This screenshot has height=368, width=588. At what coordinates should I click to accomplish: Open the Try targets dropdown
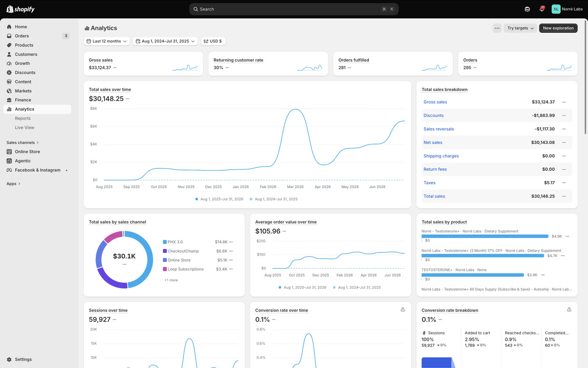[520, 28]
